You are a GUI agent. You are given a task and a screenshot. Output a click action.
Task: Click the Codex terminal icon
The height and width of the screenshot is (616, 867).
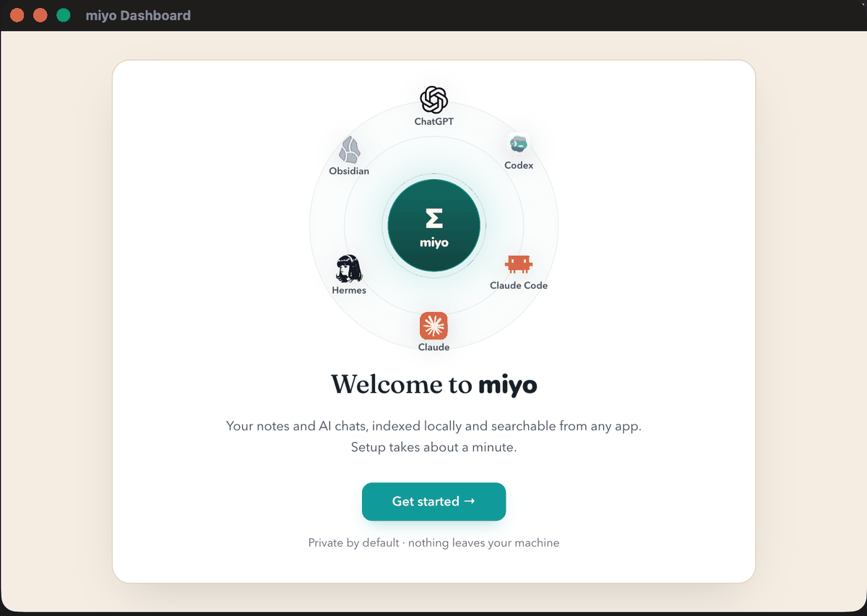(518, 144)
